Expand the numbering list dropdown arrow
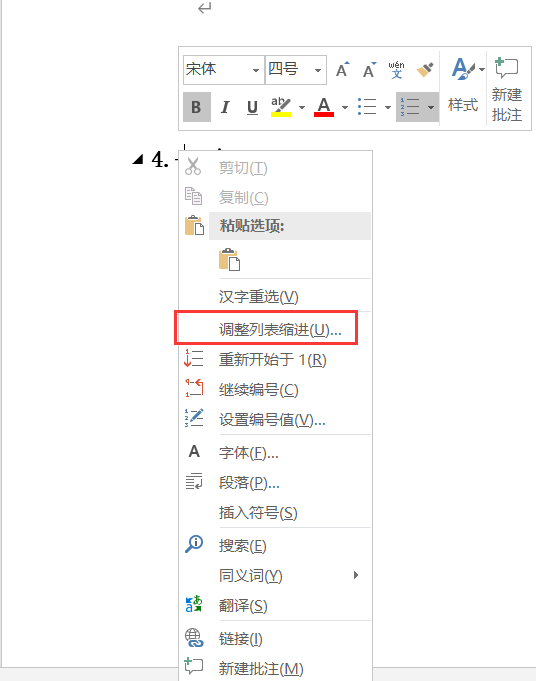536x681 pixels. pos(431,107)
